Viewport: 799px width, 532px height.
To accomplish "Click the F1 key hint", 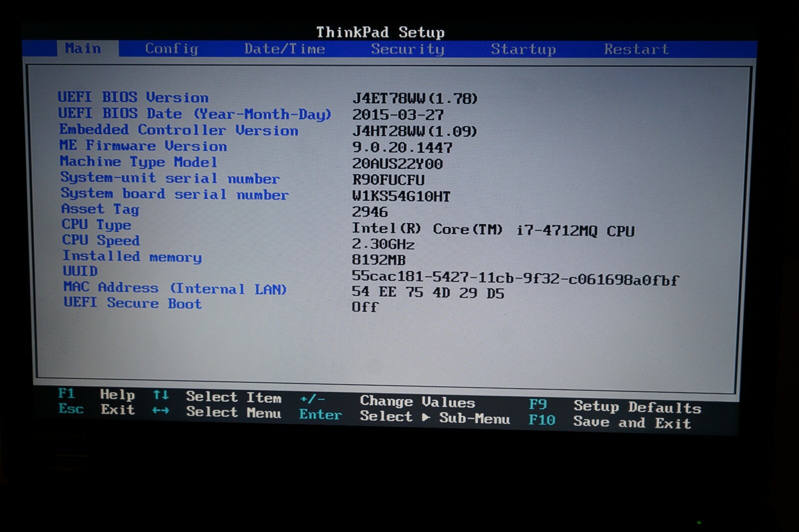I will (67, 394).
